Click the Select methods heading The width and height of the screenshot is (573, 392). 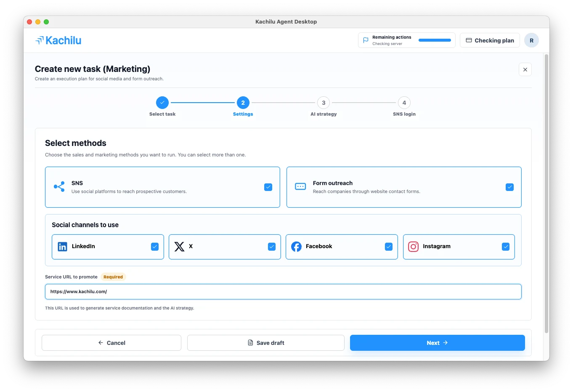pos(76,143)
